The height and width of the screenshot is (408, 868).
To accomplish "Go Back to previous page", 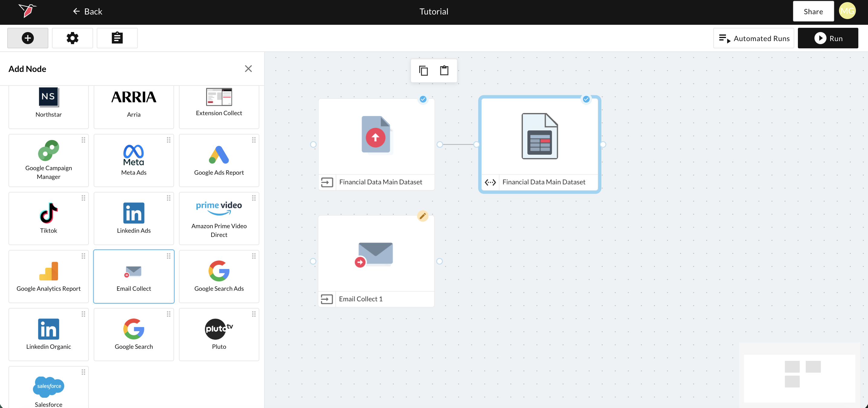I will click(x=88, y=11).
